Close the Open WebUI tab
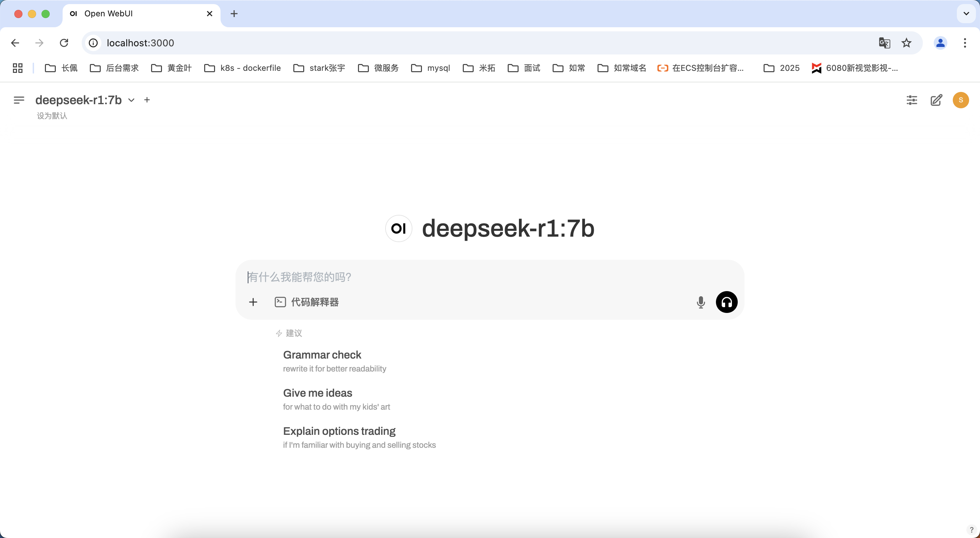The width and height of the screenshot is (980, 538). pos(210,14)
